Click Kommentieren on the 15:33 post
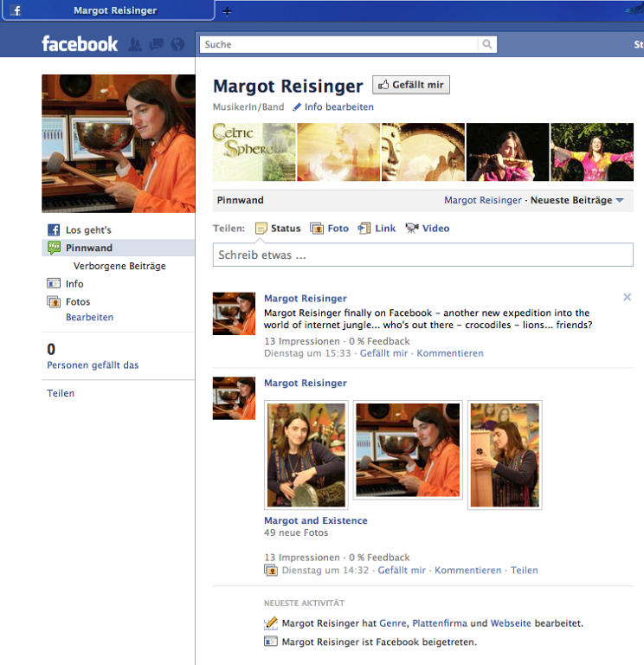 pyautogui.click(x=450, y=353)
